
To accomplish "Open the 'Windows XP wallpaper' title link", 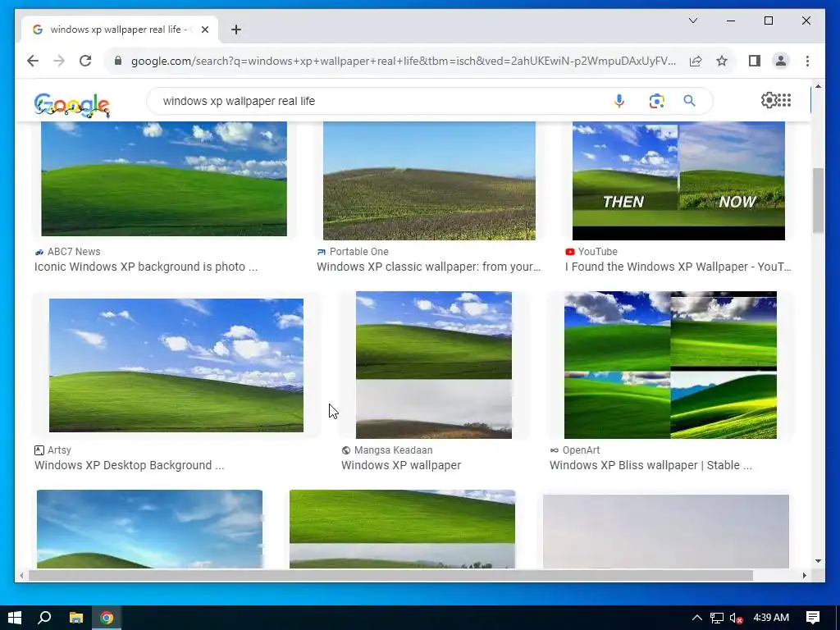I will (401, 465).
